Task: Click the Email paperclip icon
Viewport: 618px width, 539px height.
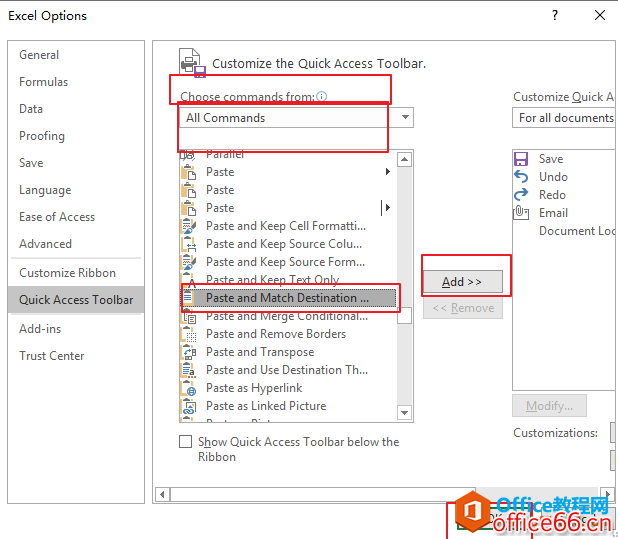Action: (x=521, y=213)
